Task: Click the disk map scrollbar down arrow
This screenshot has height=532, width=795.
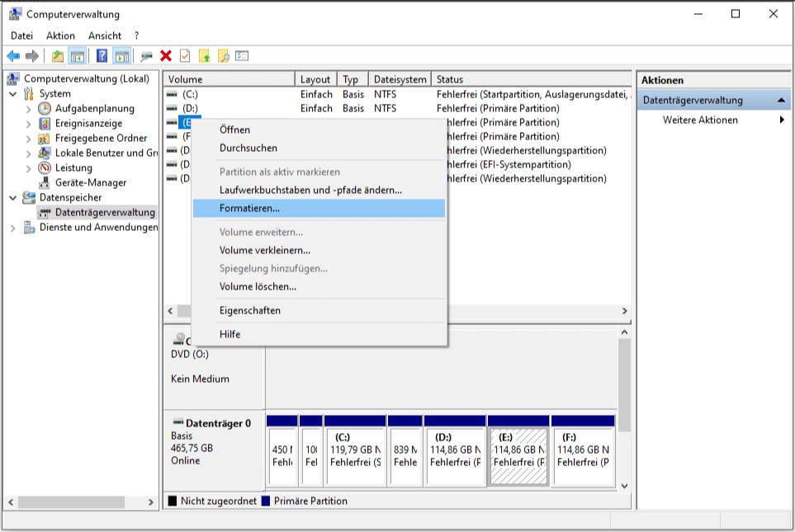Action: [x=625, y=486]
